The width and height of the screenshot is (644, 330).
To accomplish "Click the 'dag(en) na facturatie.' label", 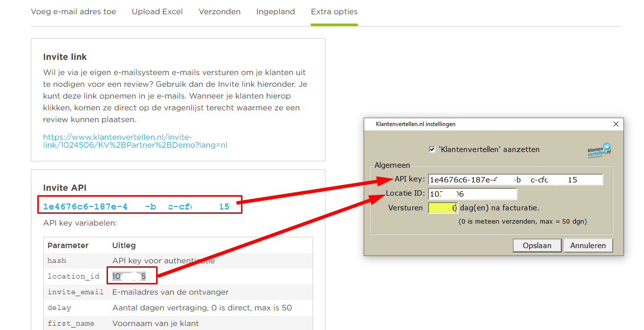I will click(x=500, y=208).
